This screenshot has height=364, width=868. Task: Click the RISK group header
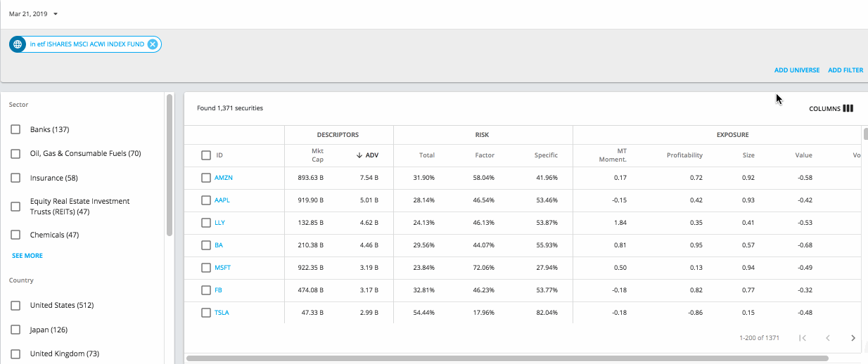[x=482, y=135]
